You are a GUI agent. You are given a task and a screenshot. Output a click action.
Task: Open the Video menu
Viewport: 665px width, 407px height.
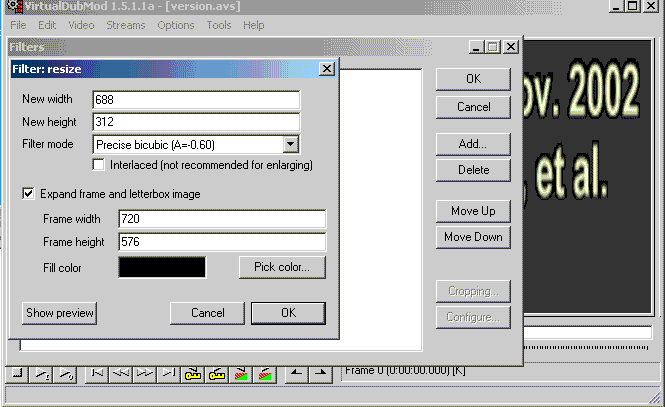pos(81,25)
